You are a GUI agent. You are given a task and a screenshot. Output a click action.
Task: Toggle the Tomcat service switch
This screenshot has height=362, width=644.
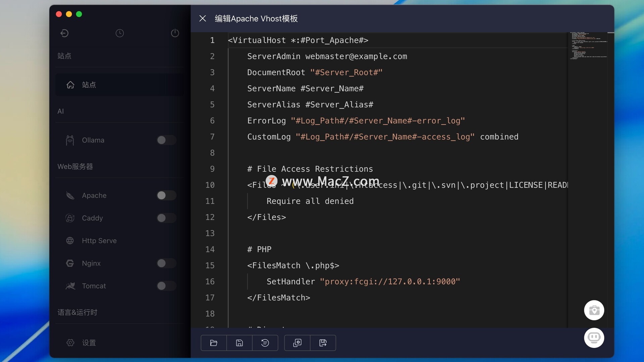pos(166,286)
